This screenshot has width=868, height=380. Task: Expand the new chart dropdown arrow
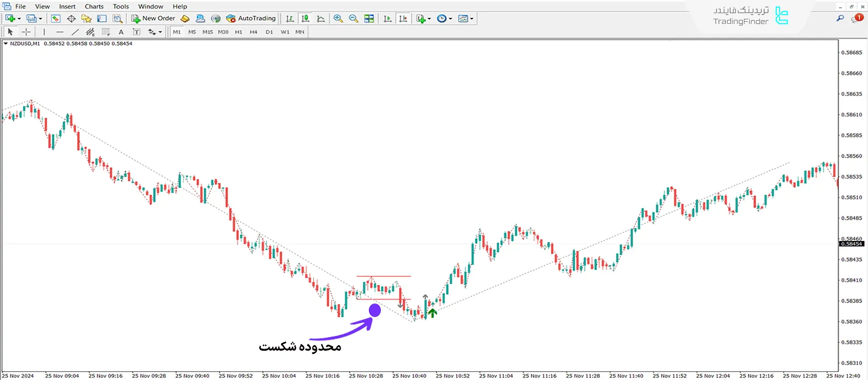pos(19,18)
